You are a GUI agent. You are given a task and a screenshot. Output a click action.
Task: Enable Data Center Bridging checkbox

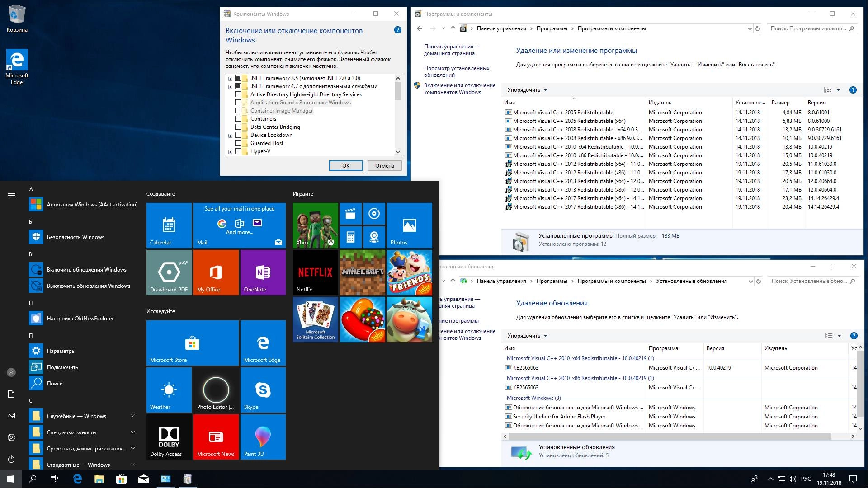[238, 127]
